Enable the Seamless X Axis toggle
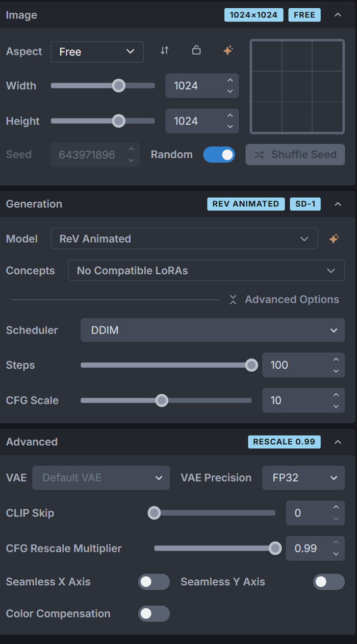 point(154,582)
